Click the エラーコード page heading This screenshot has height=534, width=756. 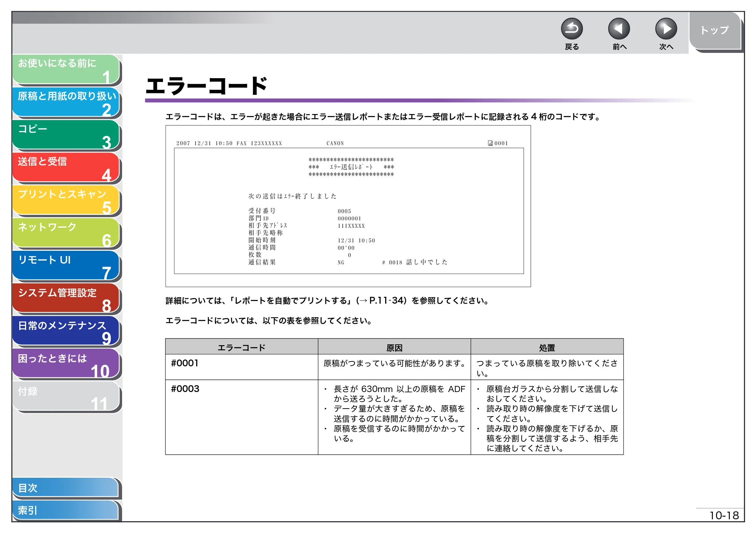(x=207, y=86)
